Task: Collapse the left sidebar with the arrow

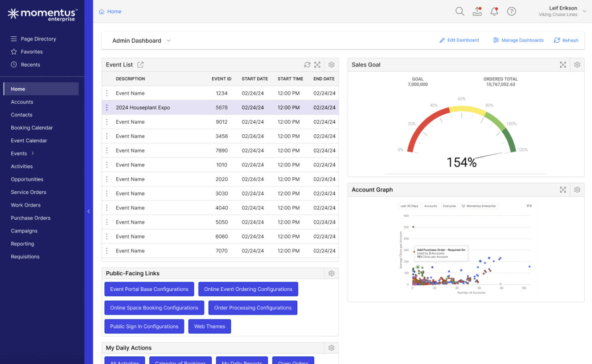Action: point(89,212)
